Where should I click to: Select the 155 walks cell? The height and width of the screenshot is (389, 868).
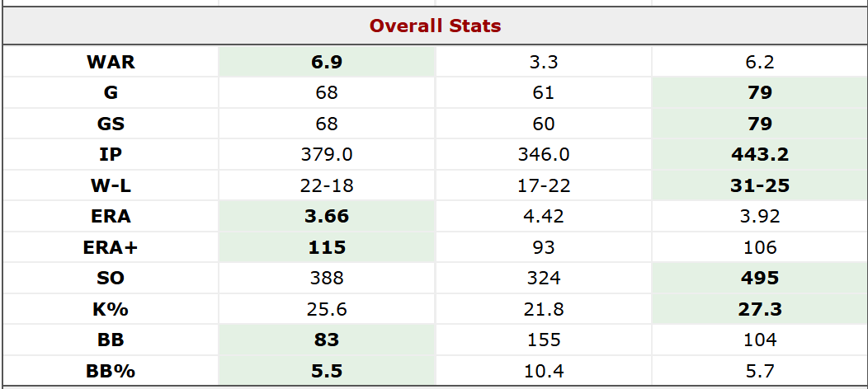pyautogui.click(x=543, y=340)
